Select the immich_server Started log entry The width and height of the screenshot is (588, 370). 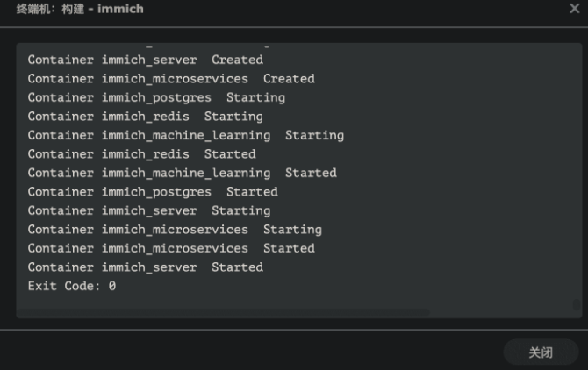[x=145, y=267]
